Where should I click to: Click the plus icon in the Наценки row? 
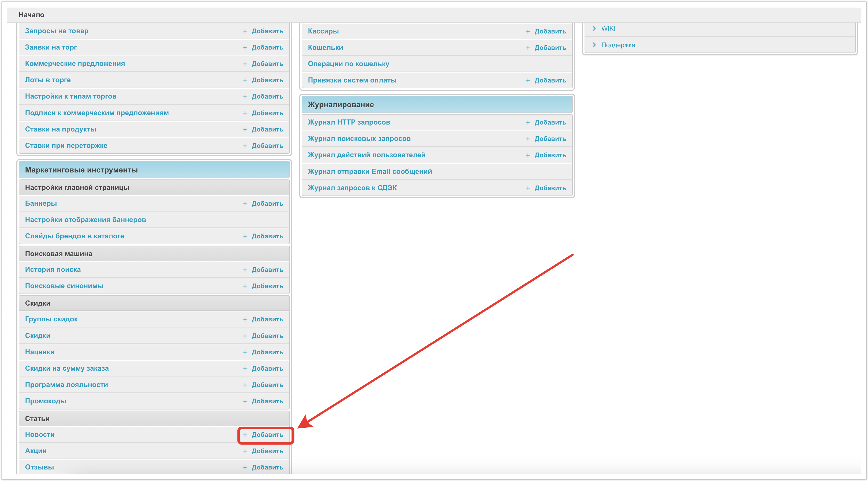[x=245, y=352]
